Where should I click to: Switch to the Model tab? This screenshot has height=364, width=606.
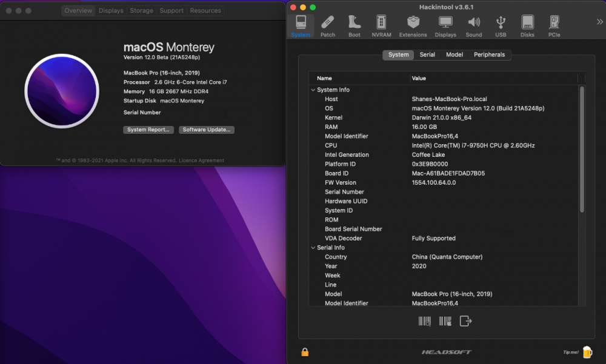[x=454, y=55]
